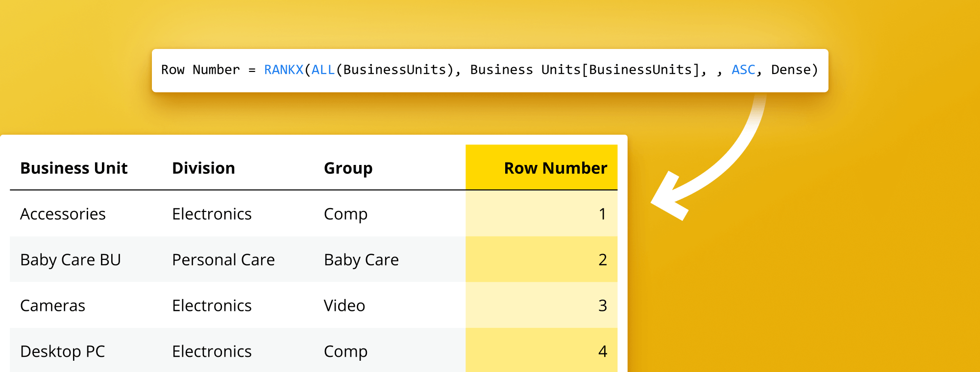Click the Desktop PC business unit cell

[63, 351]
